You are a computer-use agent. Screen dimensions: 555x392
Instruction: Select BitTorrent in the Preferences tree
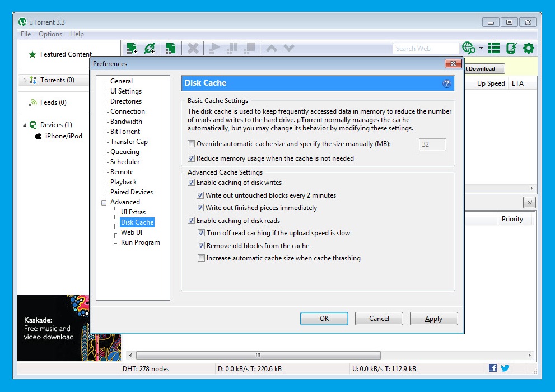tap(125, 132)
